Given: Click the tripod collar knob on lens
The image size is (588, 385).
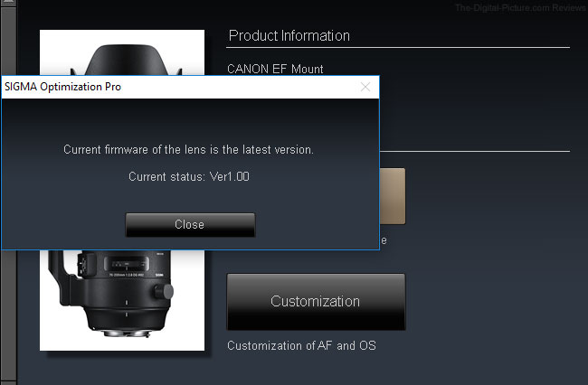Looking at the screenshot, I should pos(164,291).
